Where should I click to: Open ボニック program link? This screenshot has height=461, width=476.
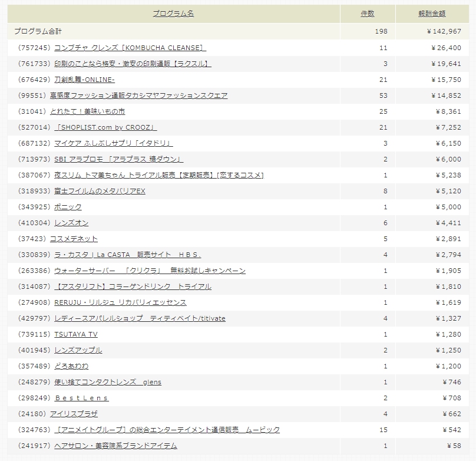click(68, 207)
